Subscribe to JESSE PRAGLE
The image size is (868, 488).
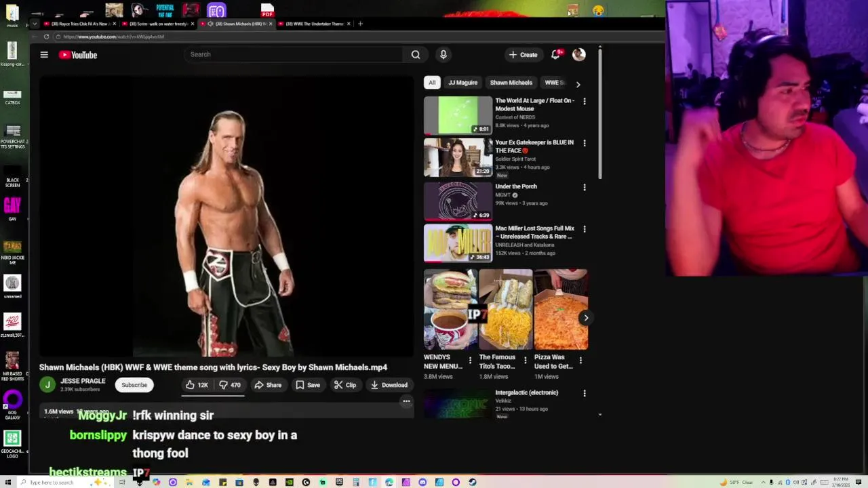(134, 385)
